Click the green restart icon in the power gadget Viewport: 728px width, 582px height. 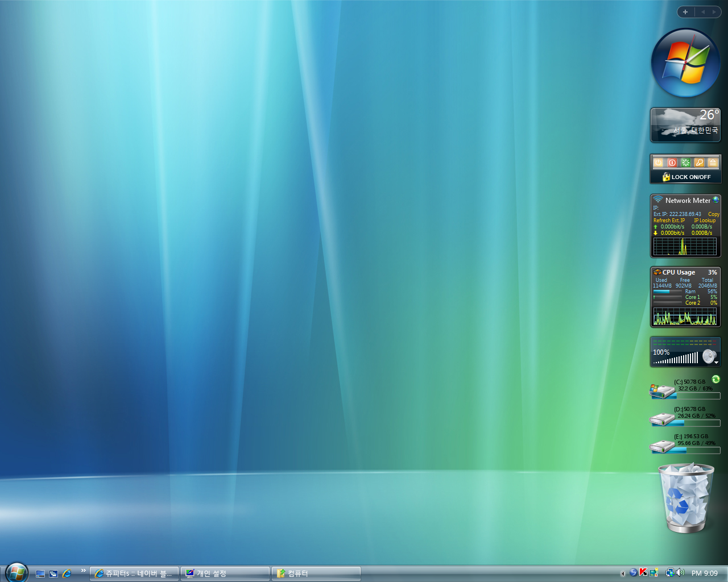click(685, 163)
